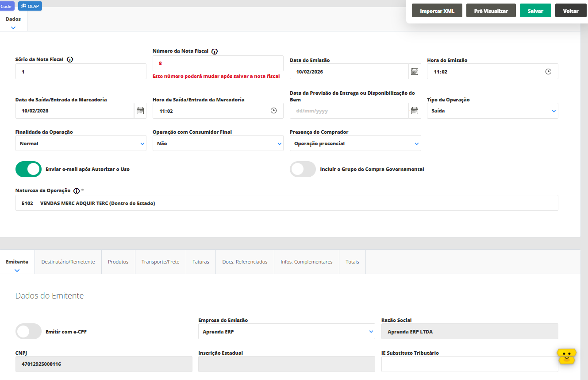Enable Incluir o Grupo de Compra Governamental
Image resolution: width=588 pixels, height=380 pixels.
[x=303, y=169]
